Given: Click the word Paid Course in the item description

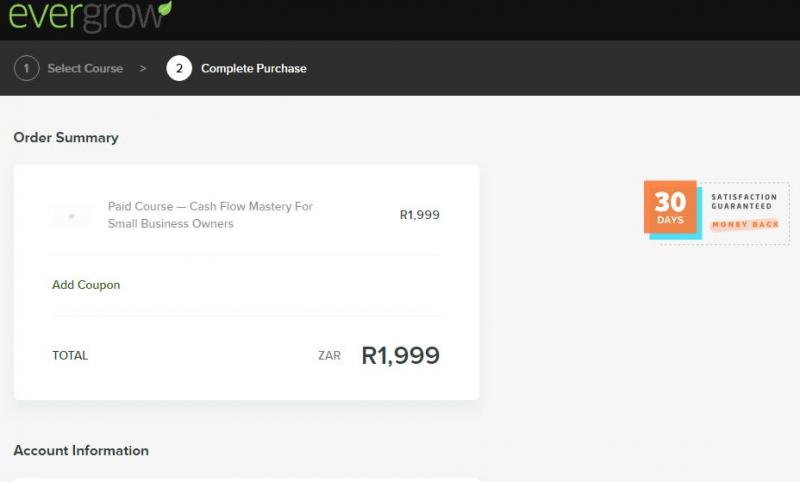Looking at the screenshot, I should point(140,207).
